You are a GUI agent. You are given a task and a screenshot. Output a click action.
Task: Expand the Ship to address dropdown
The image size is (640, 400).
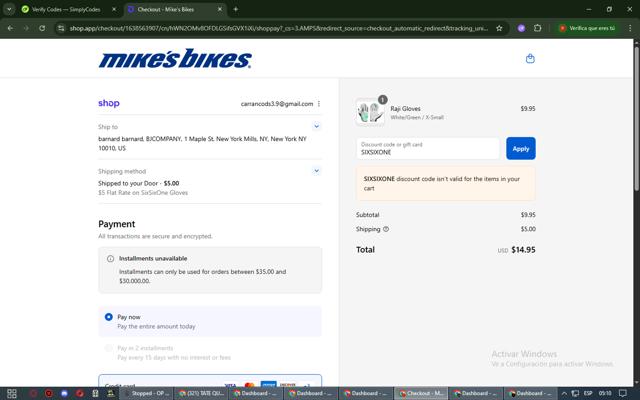[x=316, y=127]
